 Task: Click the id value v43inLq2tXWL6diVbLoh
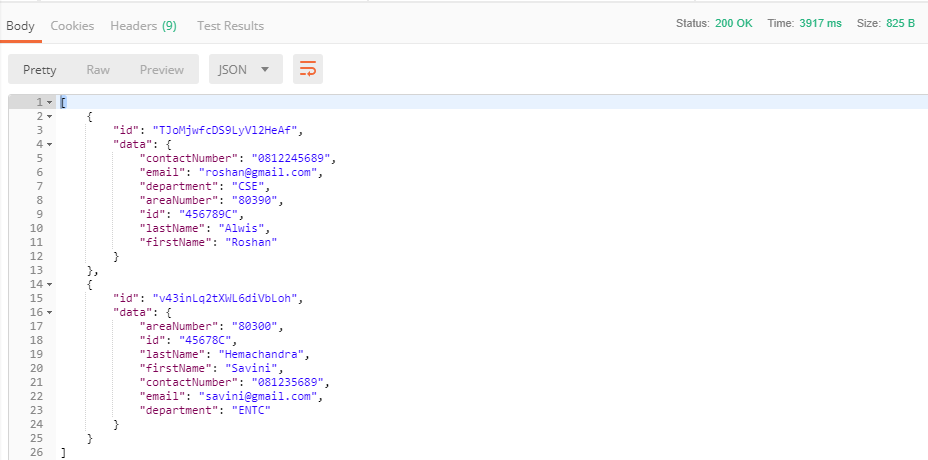(x=225, y=298)
